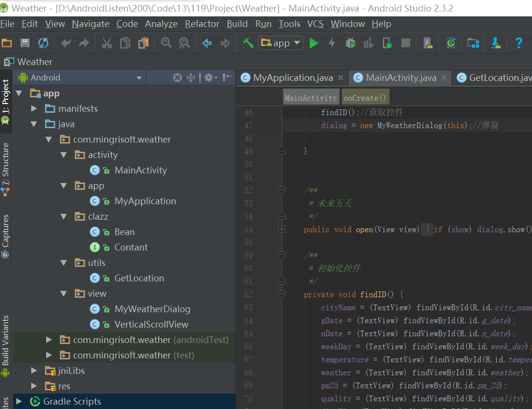The width and height of the screenshot is (532, 409).
Task: Open the Android project view dropdown
Action: click(x=80, y=78)
